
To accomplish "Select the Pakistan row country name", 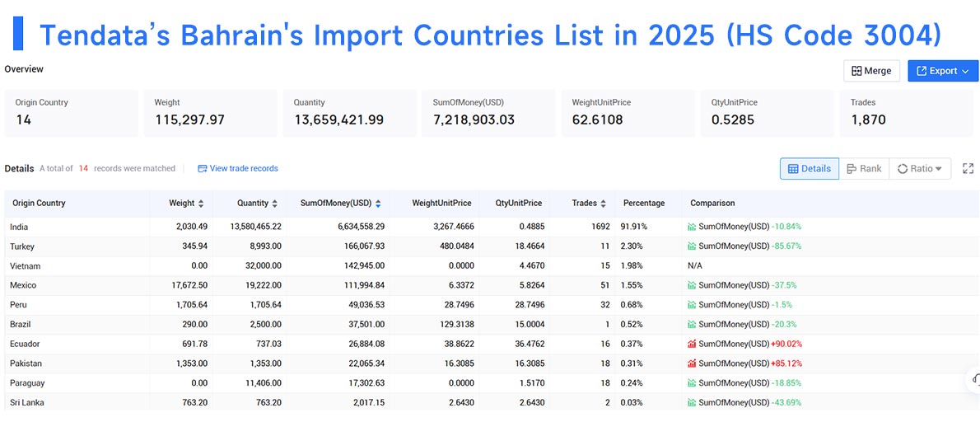I will pos(26,363).
